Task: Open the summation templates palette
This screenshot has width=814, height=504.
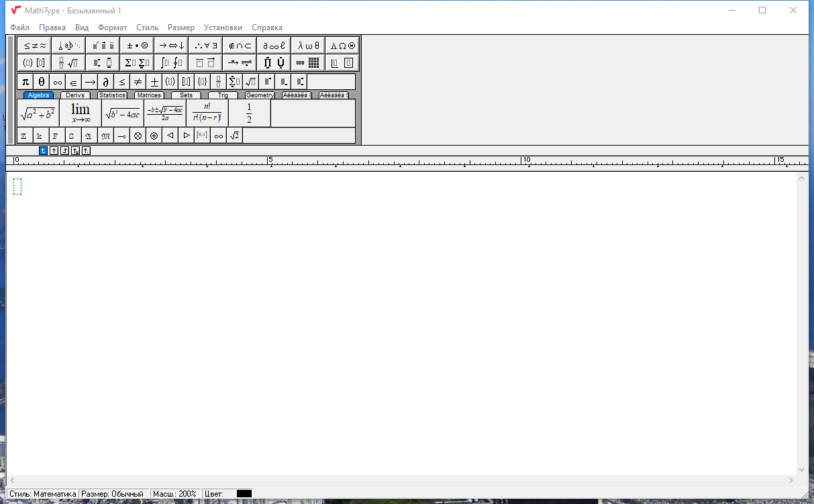Action: point(137,63)
